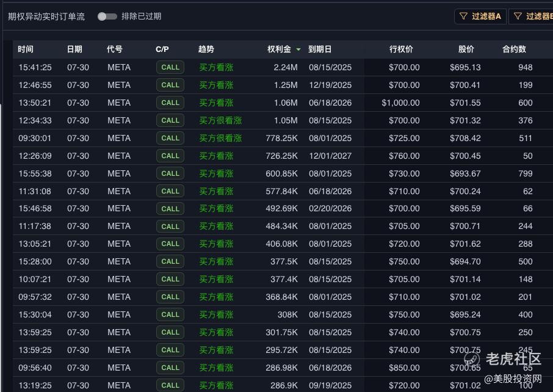The image size is (553, 392).
Task: Select the 301.75K premium value
Action: click(281, 332)
